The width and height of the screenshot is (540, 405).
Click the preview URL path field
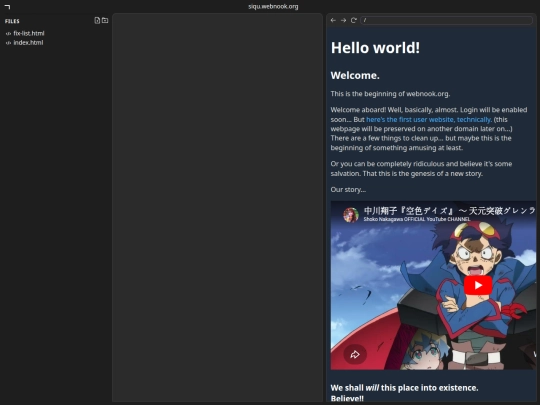(447, 20)
